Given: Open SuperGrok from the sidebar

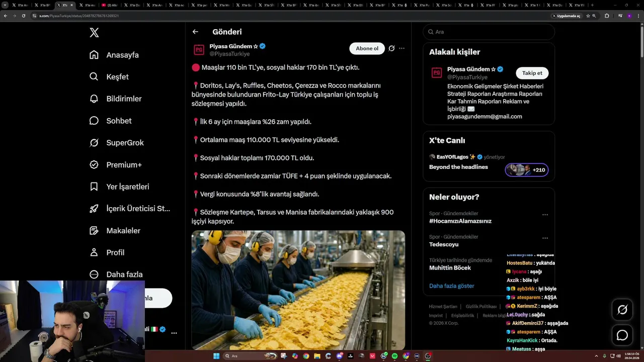Looking at the screenshot, I should [x=116, y=143].
